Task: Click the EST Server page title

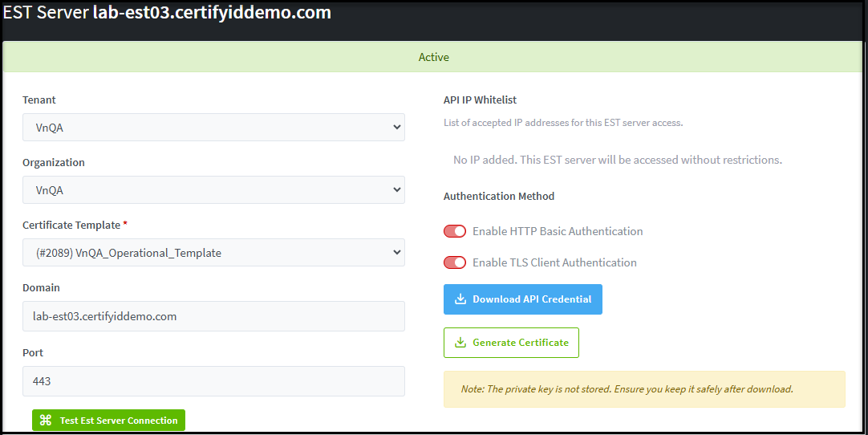Action: pos(167,13)
